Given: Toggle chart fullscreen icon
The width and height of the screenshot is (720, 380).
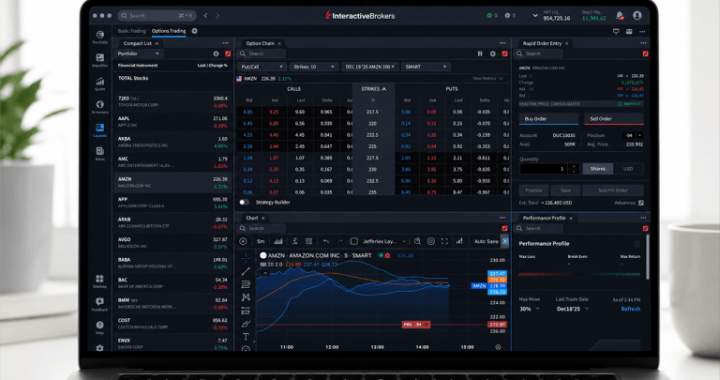Looking at the screenshot, I should (444, 241).
